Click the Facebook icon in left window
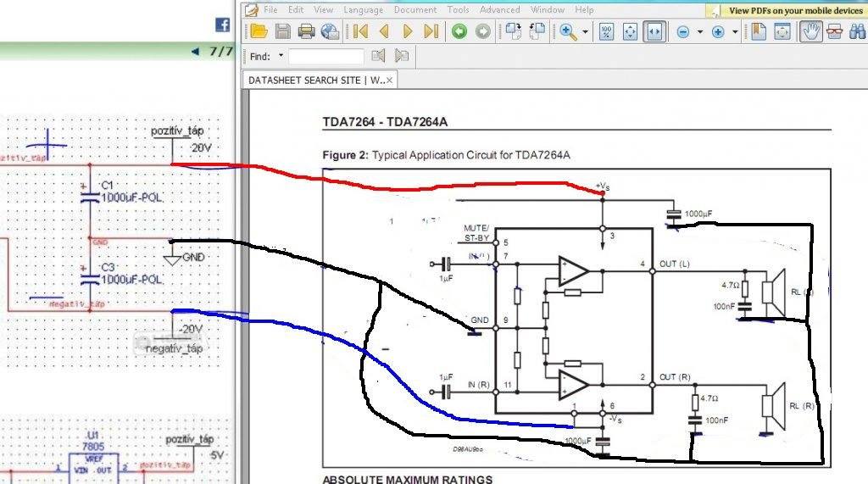Viewport: 868px width, 484px height. tap(223, 25)
